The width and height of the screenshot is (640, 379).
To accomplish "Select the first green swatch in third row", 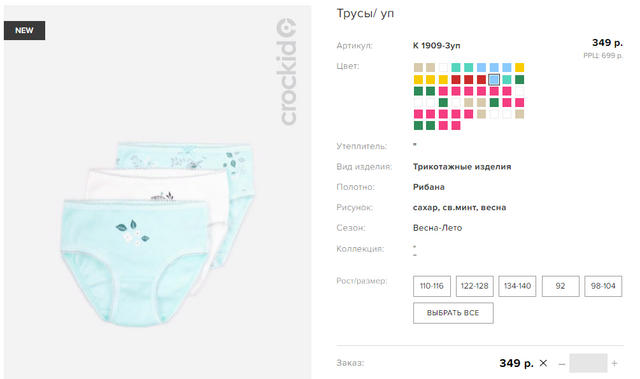I will (418, 91).
